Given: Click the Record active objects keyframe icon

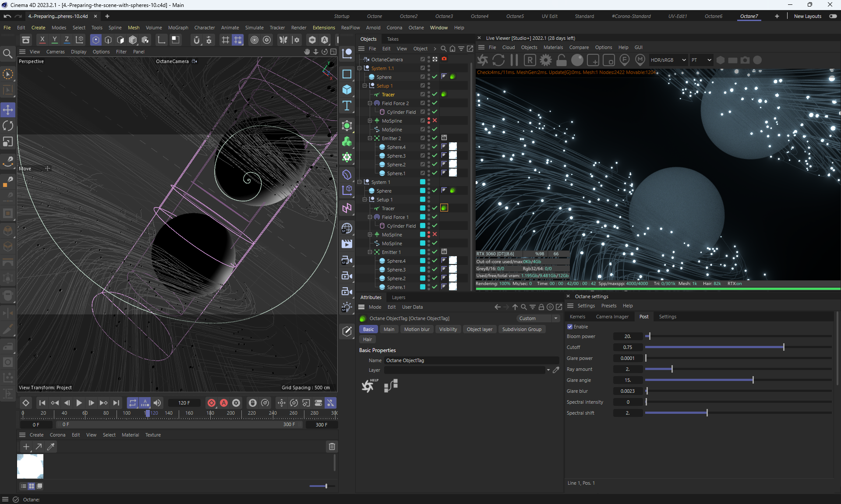Looking at the screenshot, I should 212,403.
